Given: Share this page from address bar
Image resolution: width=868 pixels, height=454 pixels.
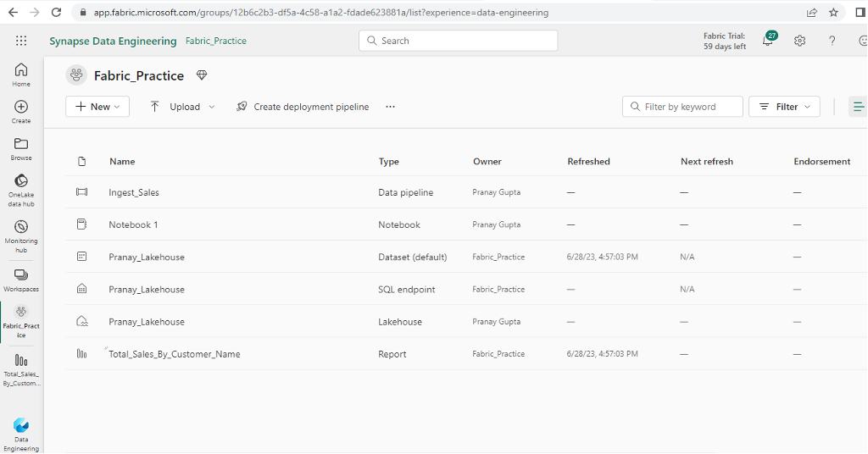Looking at the screenshot, I should [x=811, y=12].
